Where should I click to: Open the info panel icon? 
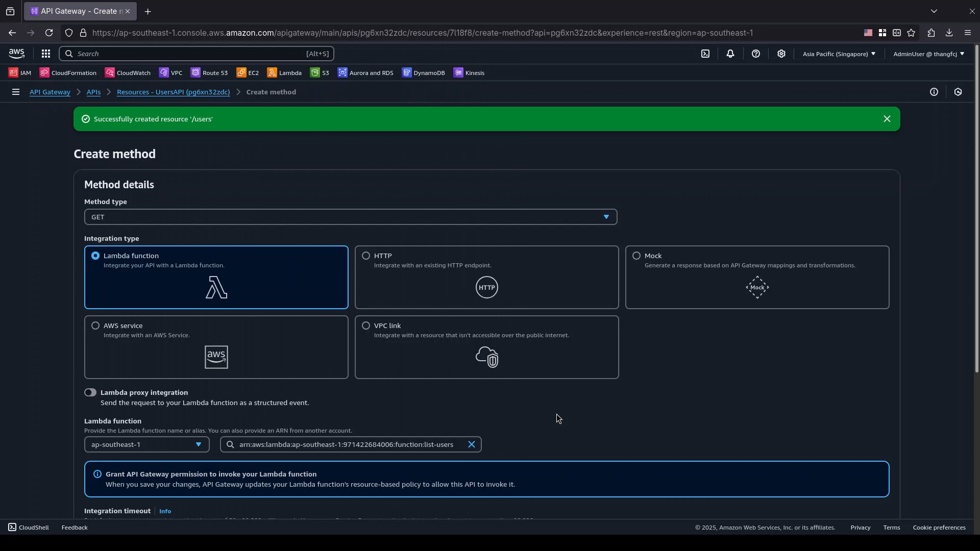point(934,92)
